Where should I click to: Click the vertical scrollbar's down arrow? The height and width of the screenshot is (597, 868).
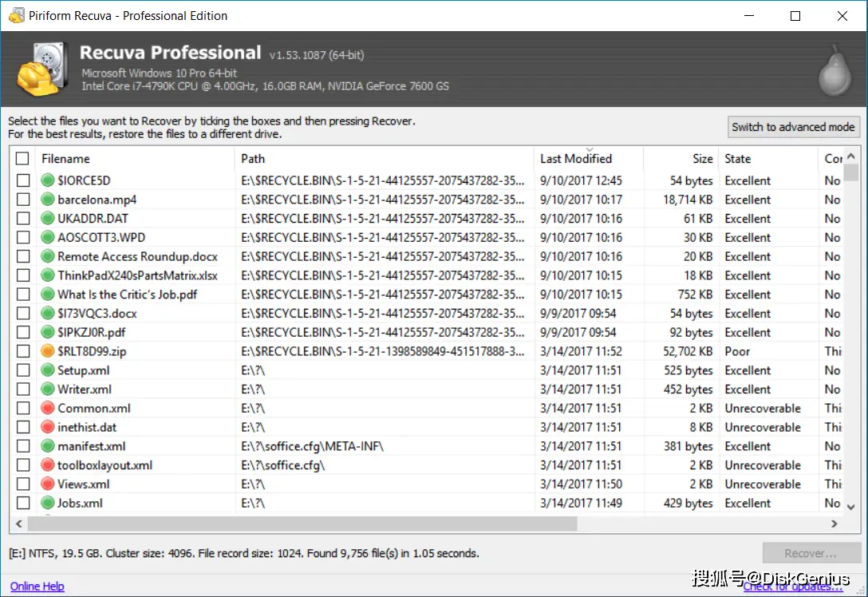[851, 507]
